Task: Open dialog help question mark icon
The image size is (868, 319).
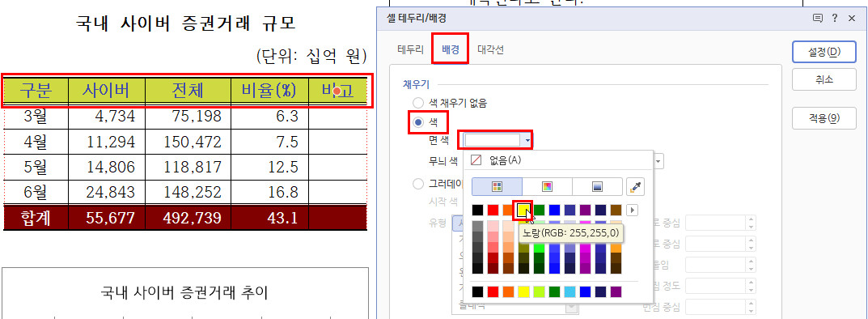Action: (834, 19)
